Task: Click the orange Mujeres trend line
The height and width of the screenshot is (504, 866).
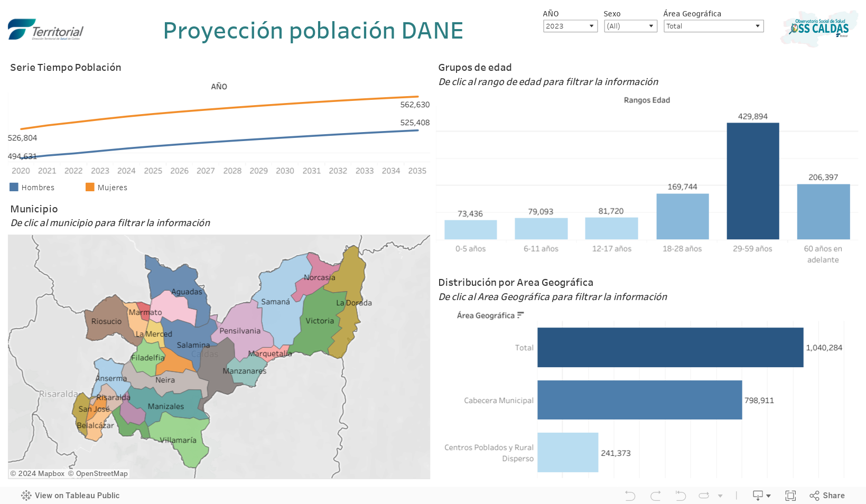Action: [219, 109]
